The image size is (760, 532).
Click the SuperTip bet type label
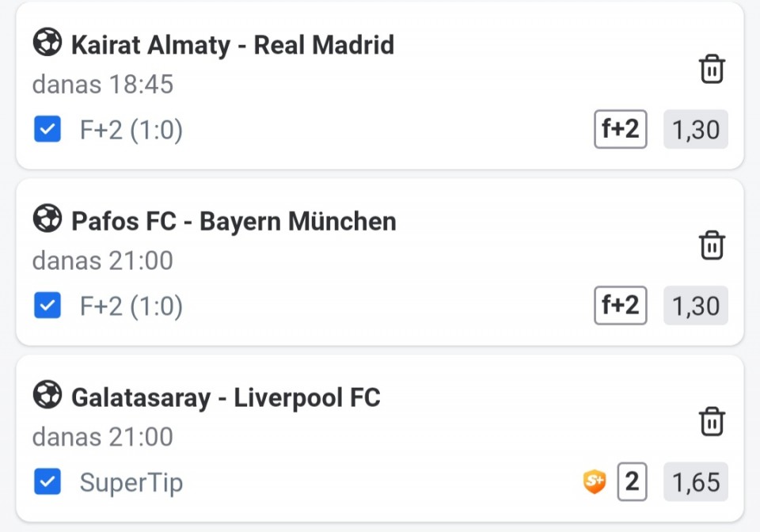[131, 482]
